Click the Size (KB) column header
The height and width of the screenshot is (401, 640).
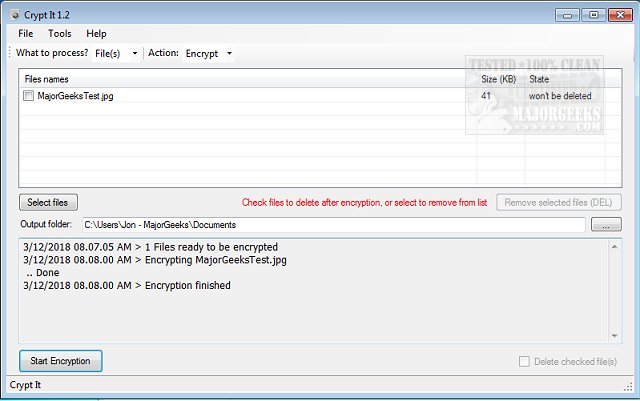[499, 79]
